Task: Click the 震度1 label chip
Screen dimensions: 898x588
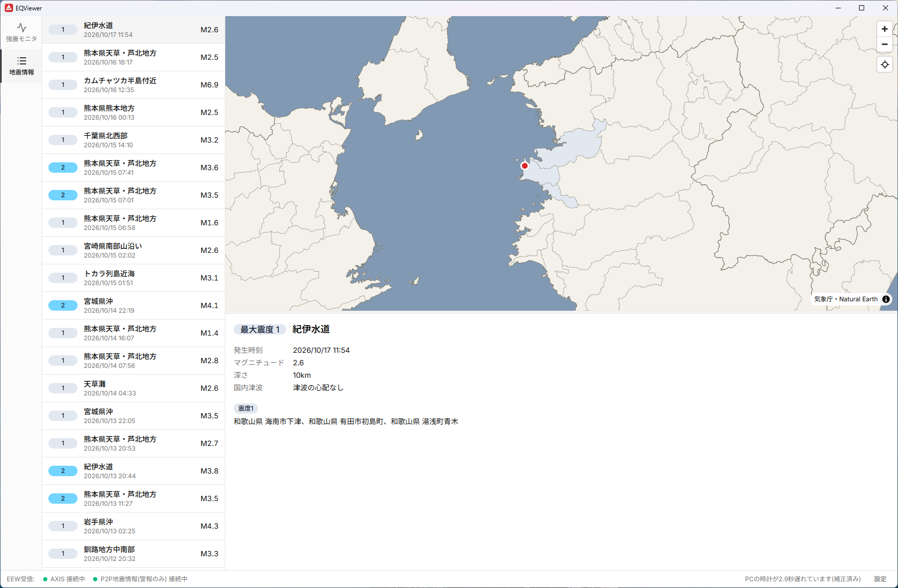Action: pyautogui.click(x=246, y=408)
